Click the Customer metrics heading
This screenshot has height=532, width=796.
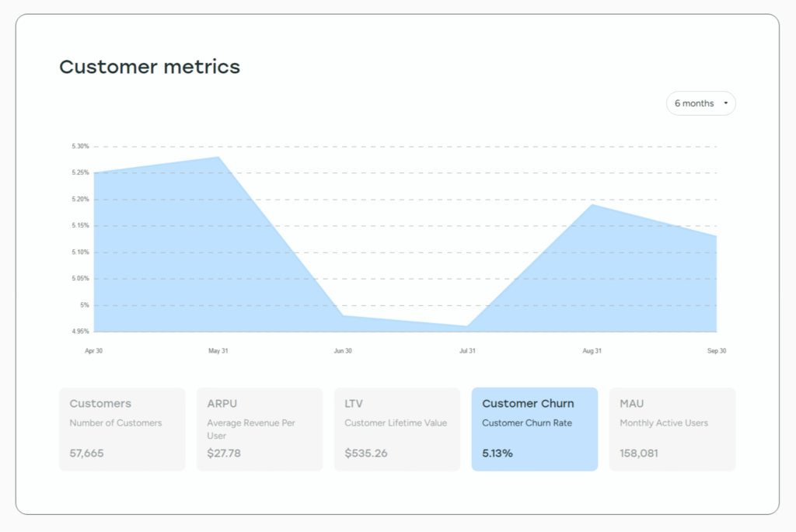tap(150, 67)
